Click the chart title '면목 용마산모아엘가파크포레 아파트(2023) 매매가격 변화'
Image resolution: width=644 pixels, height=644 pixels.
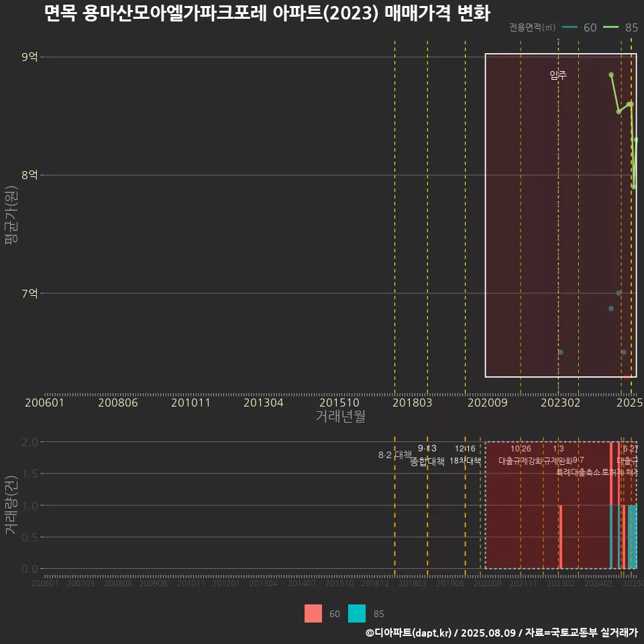point(267,13)
